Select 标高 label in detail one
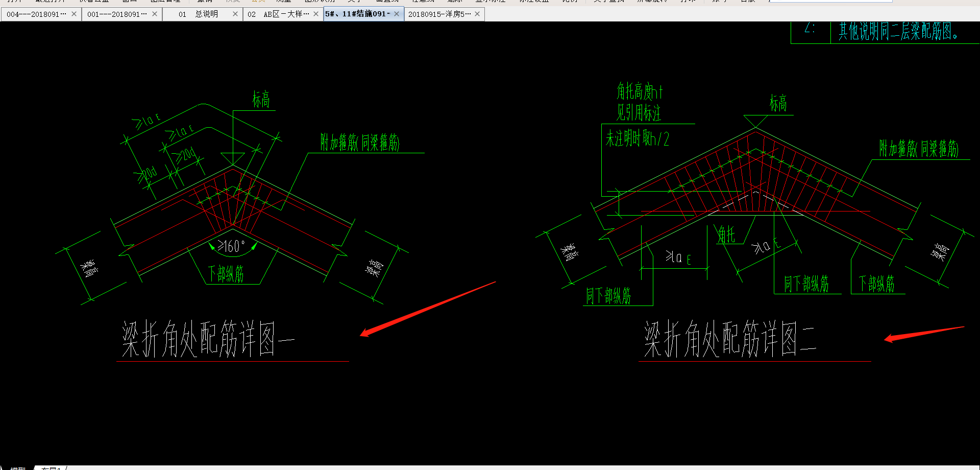This screenshot has height=470, width=980. 261,100
